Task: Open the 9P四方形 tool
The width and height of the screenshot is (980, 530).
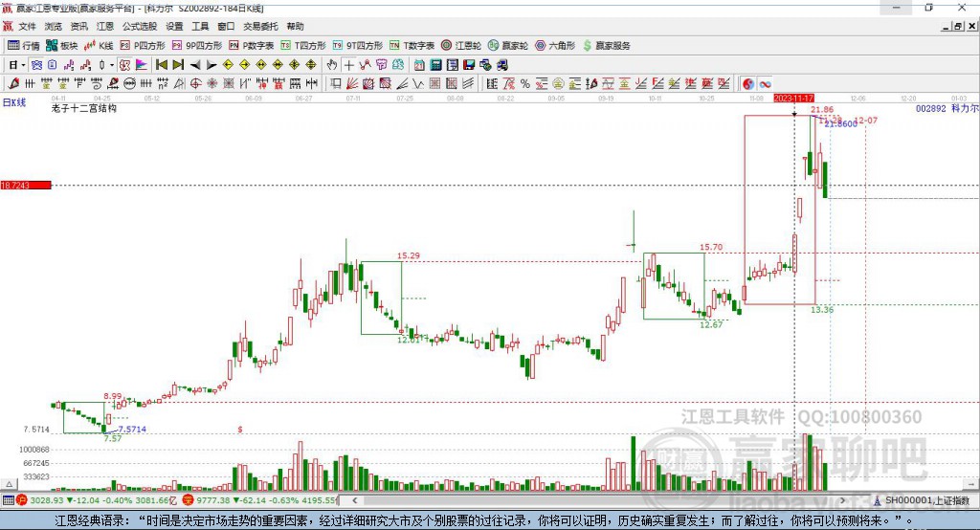Action: [x=197, y=46]
